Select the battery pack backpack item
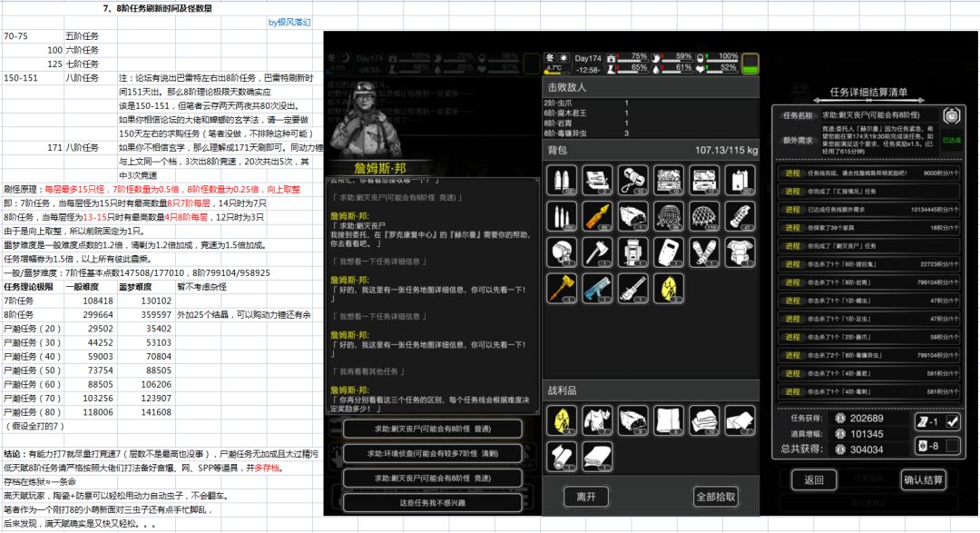The image size is (980, 533). coord(740,180)
